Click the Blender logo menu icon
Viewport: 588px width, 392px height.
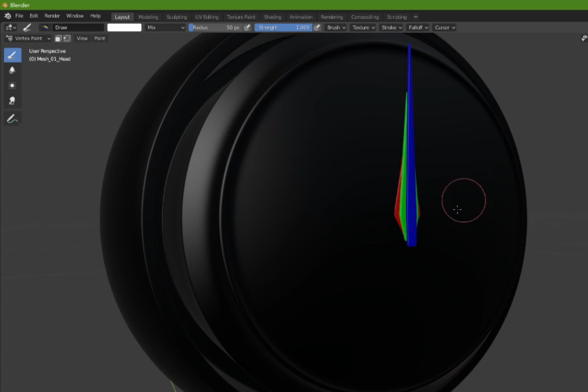[x=7, y=16]
